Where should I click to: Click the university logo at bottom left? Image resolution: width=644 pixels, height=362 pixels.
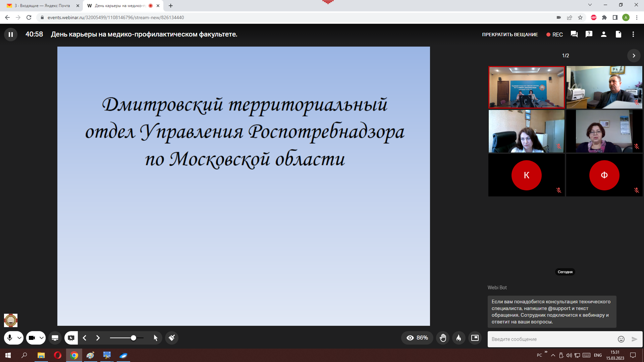click(x=11, y=320)
